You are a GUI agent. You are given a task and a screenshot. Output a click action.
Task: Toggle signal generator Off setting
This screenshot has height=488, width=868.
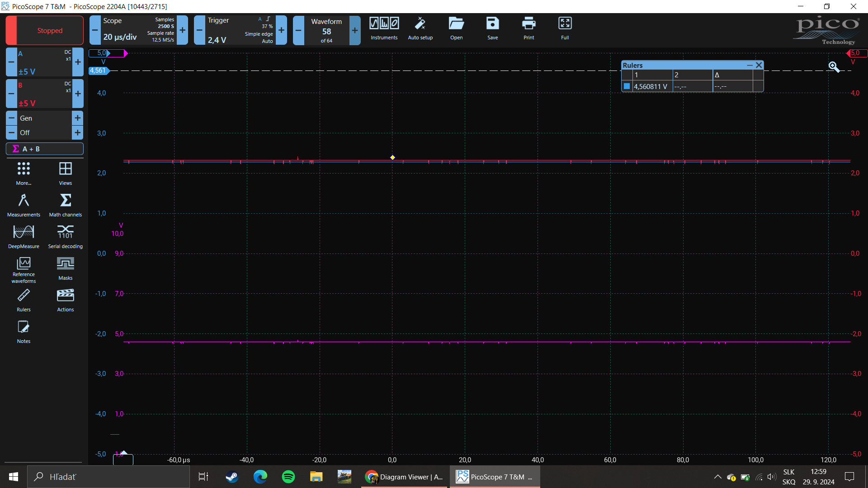(44, 133)
